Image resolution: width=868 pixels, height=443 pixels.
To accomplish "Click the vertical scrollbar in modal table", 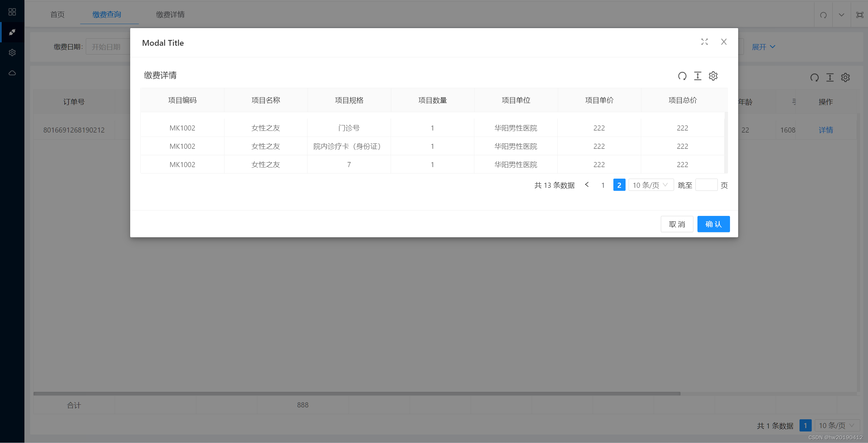I will coord(726,143).
